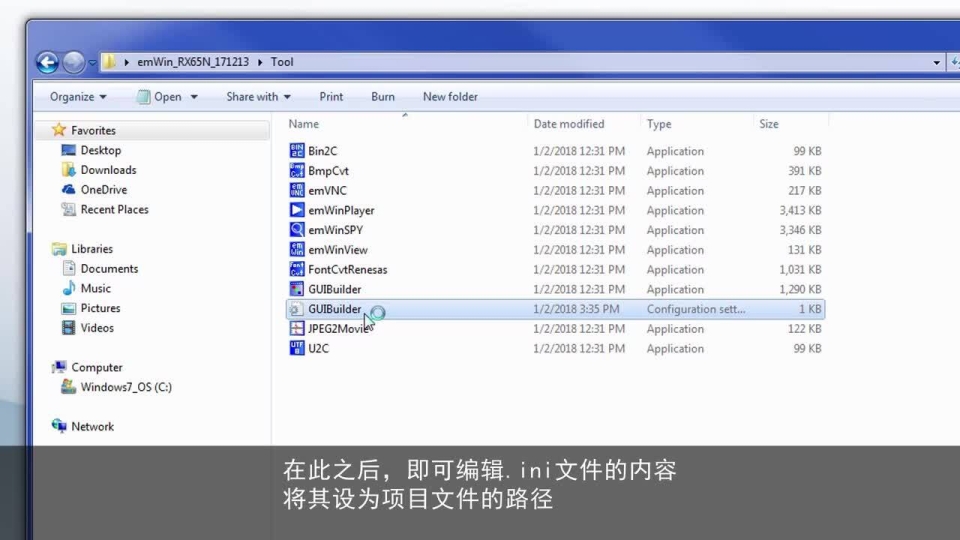
Task: Click the BmpCvt application icon
Action: click(297, 171)
